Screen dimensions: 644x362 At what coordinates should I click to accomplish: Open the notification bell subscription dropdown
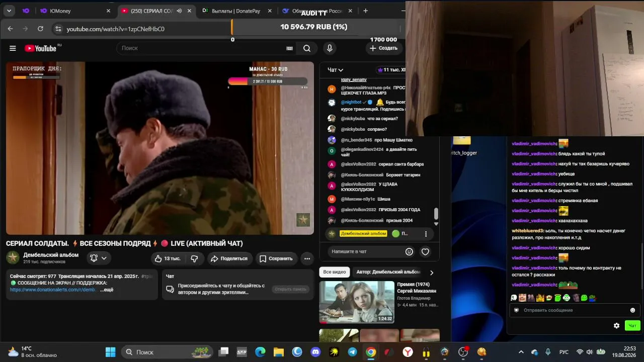(98, 258)
